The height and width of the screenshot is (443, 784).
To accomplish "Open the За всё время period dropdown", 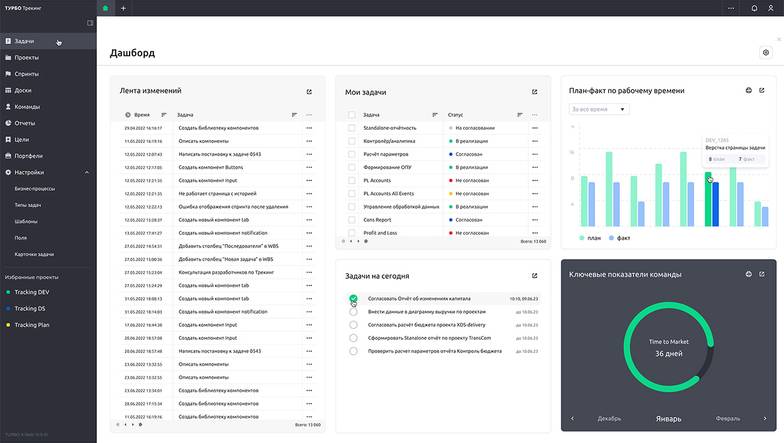I will click(x=598, y=109).
